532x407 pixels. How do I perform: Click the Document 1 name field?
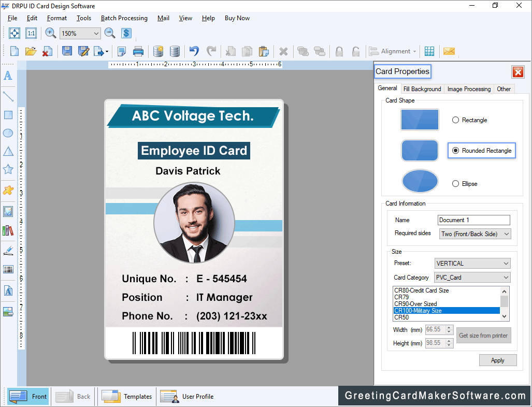(x=473, y=220)
